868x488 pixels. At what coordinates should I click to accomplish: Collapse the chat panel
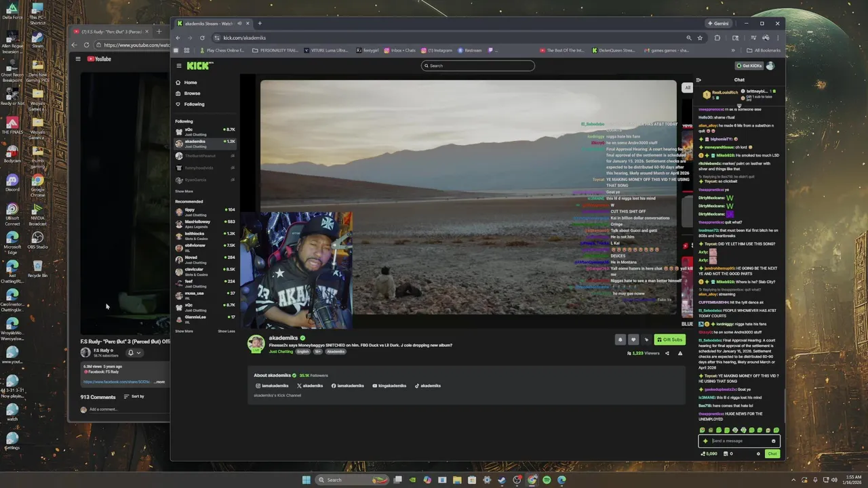[698, 80]
